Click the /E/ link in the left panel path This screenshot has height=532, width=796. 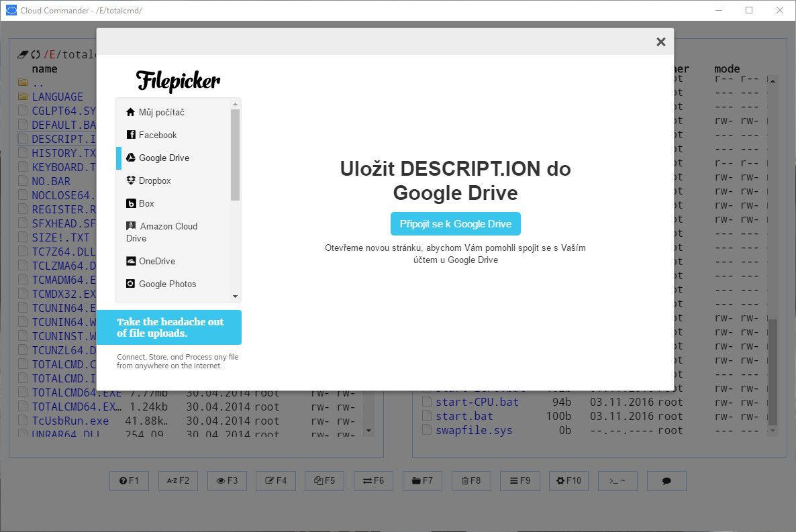(53, 54)
